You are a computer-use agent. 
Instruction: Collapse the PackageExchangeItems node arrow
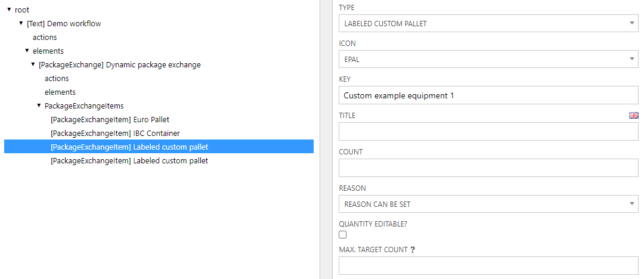pyautogui.click(x=39, y=106)
